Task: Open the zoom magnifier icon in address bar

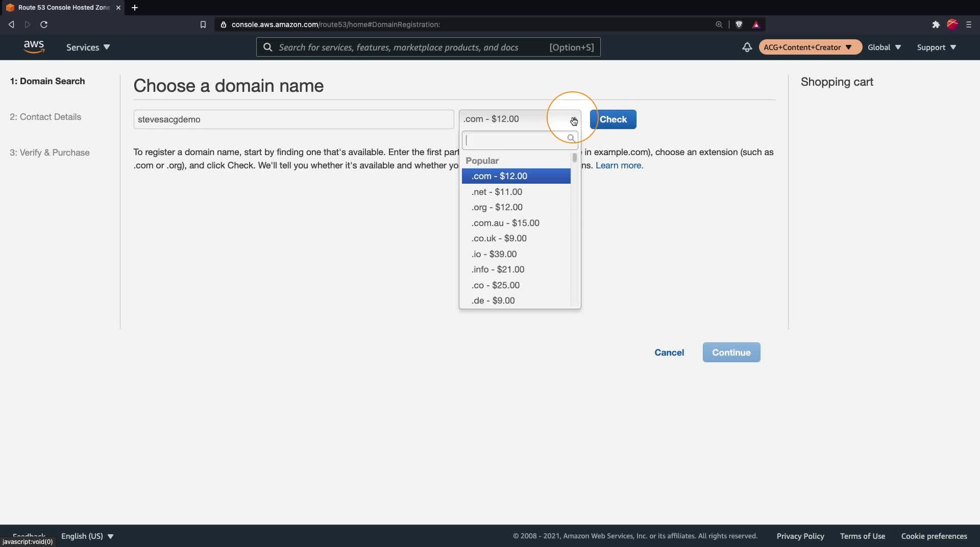Action: [719, 24]
